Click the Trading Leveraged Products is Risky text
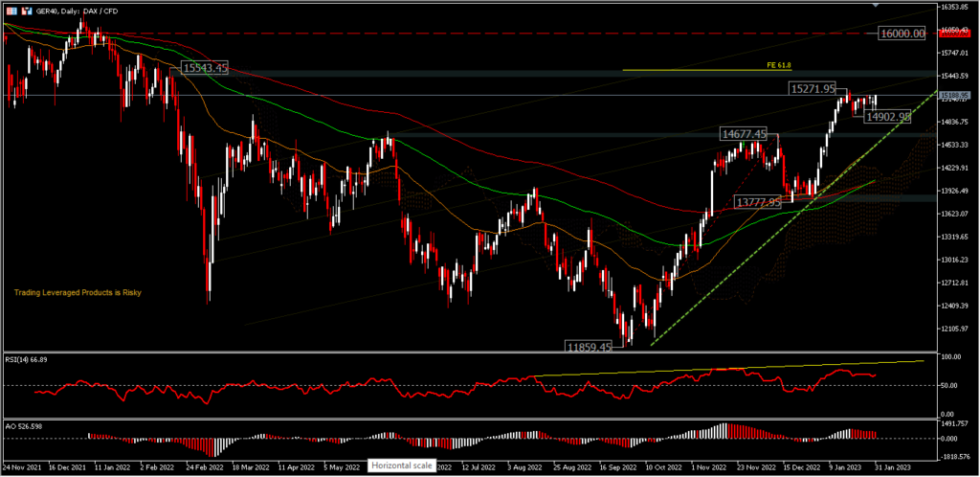This screenshot has width=980, height=477. (77, 292)
